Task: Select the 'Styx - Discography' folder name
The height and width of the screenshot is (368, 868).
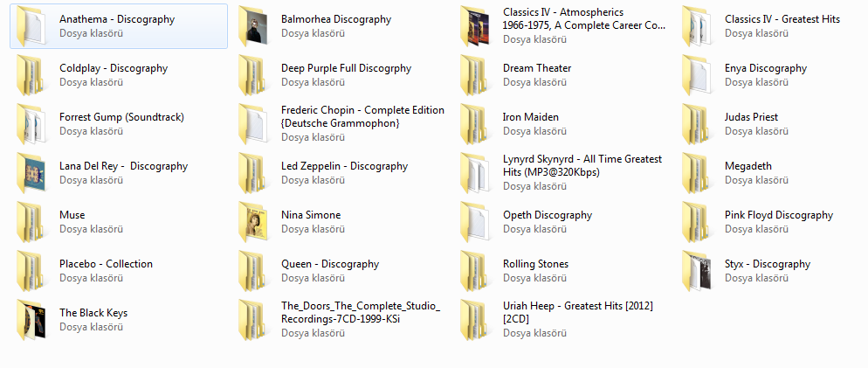Action: pyautogui.click(x=768, y=264)
